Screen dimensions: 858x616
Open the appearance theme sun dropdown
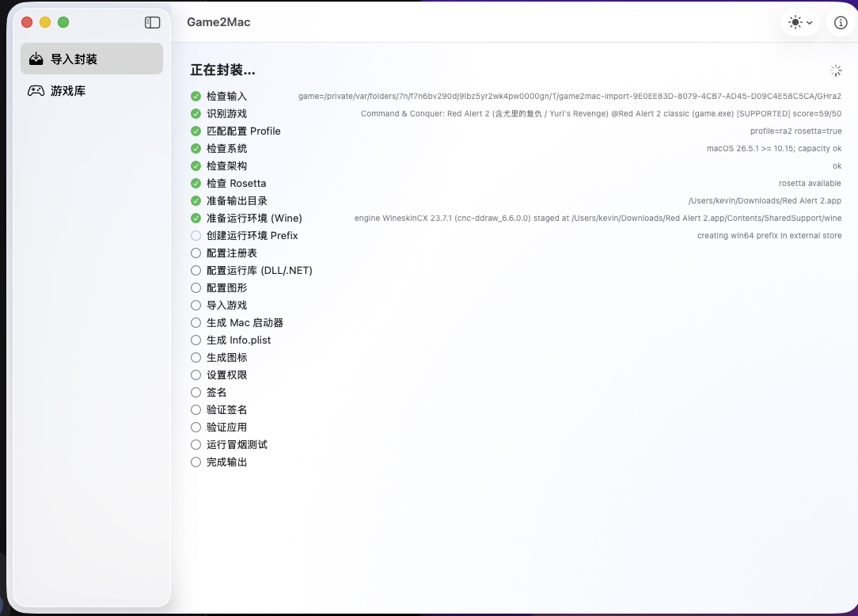(800, 22)
